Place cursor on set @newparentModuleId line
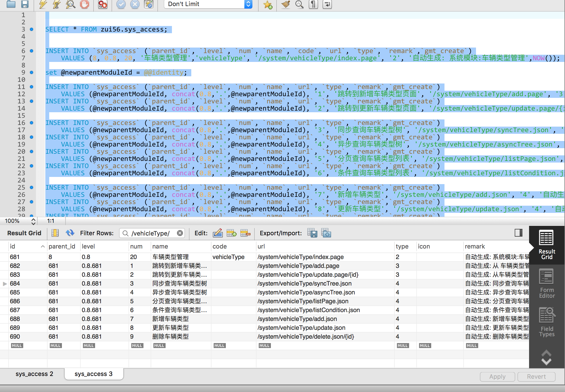Image resolution: width=565 pixels, height=392 pixels. click(x=116, y=72)
